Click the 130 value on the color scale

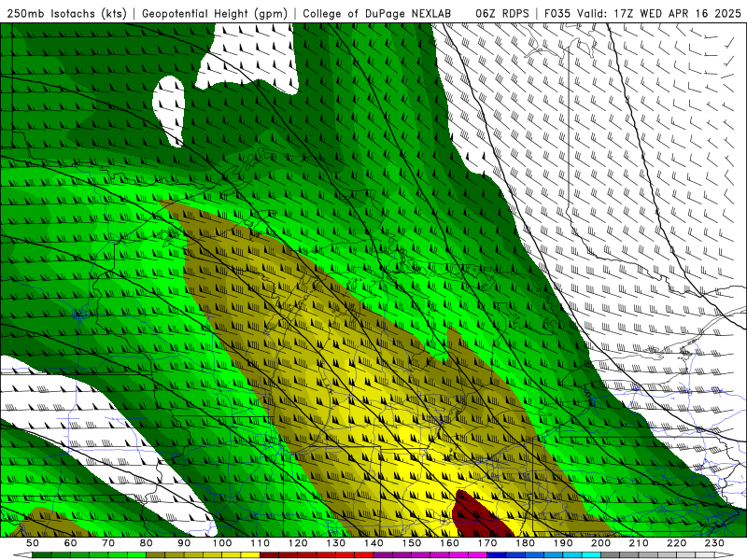336,543
